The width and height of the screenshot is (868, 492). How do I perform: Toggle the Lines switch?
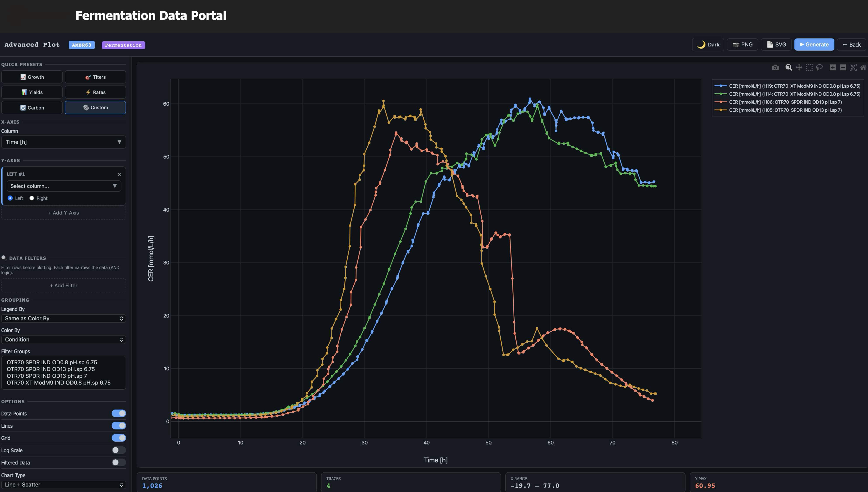(x=119, y=426)
